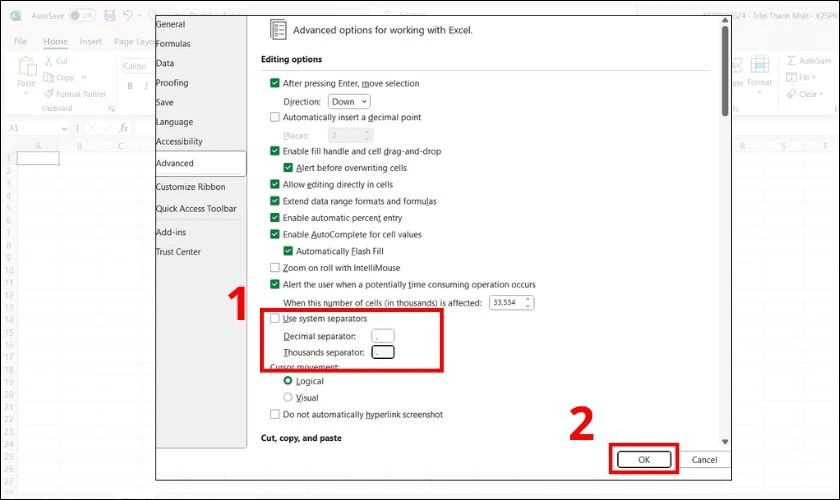Click the Format cells icon in Excel ribbon
Viewport: 840px width, 500px height.
760,65
